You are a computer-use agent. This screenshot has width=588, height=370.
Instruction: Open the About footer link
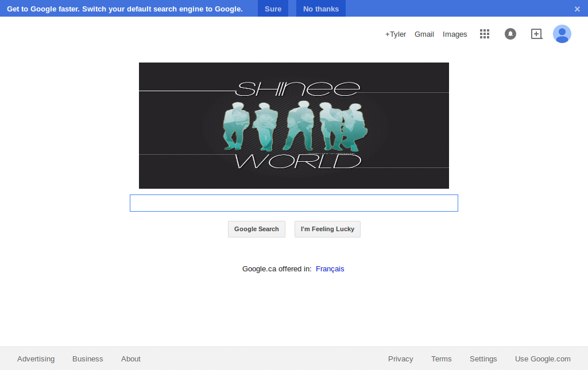coord(131,359)
